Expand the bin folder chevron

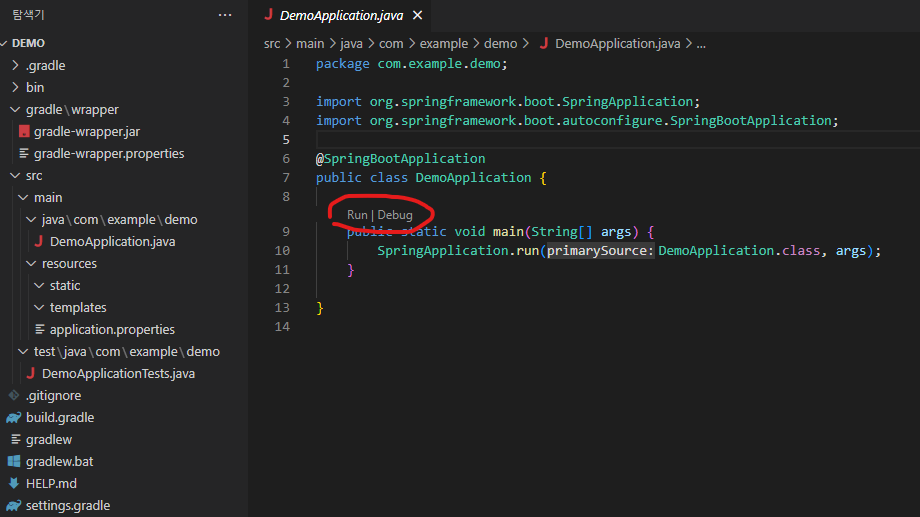15,87
